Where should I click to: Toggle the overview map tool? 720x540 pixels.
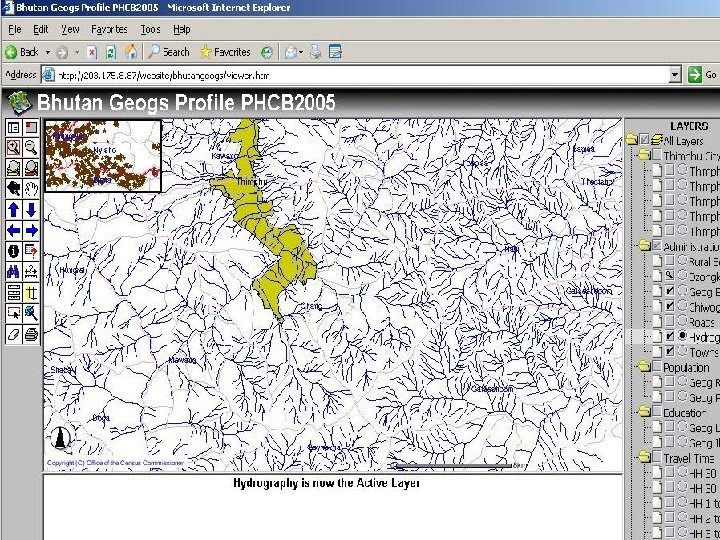point(31,127)
